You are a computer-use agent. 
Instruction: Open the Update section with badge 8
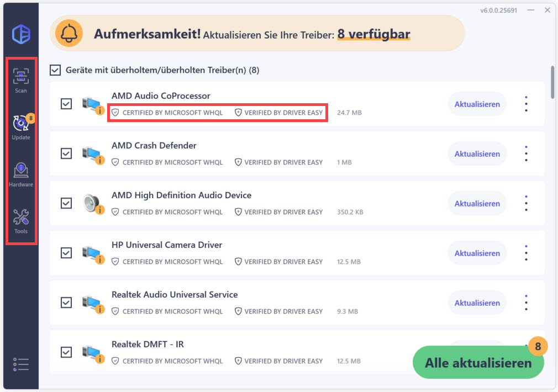(x=22, y=128)
